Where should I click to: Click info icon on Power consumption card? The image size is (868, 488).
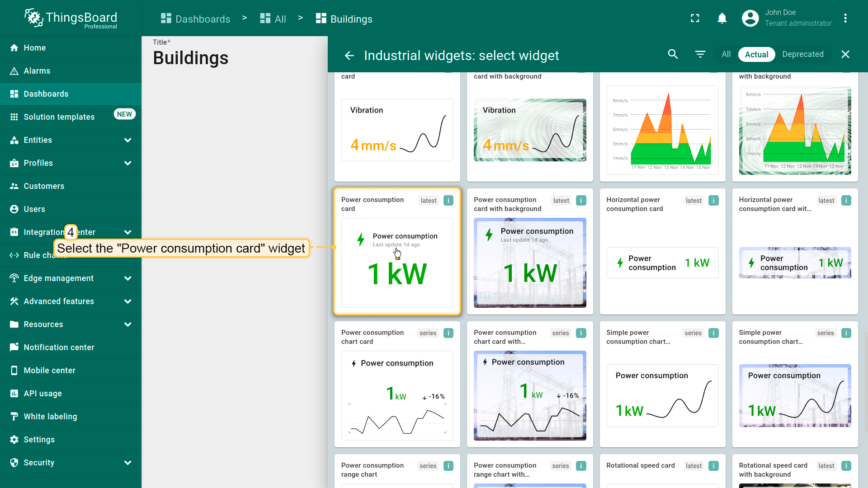pos(448,201)
